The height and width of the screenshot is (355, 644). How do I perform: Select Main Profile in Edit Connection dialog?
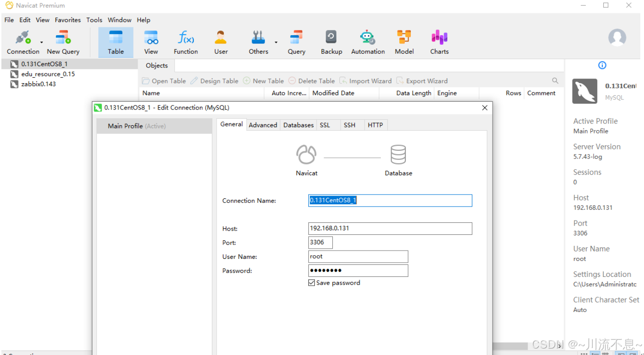point(154,126)
